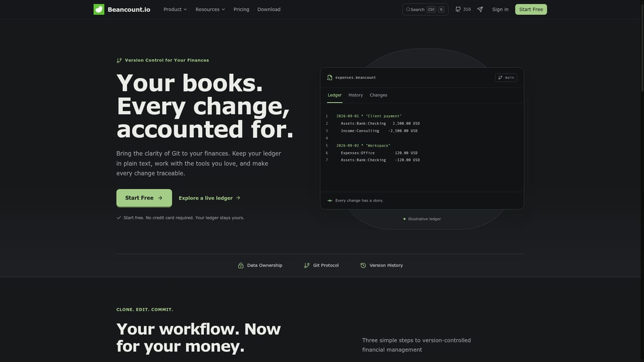This screenshot has width=644, height=362.
Task: Click the 'Illustrative ledger' caption
Action: 424,219
